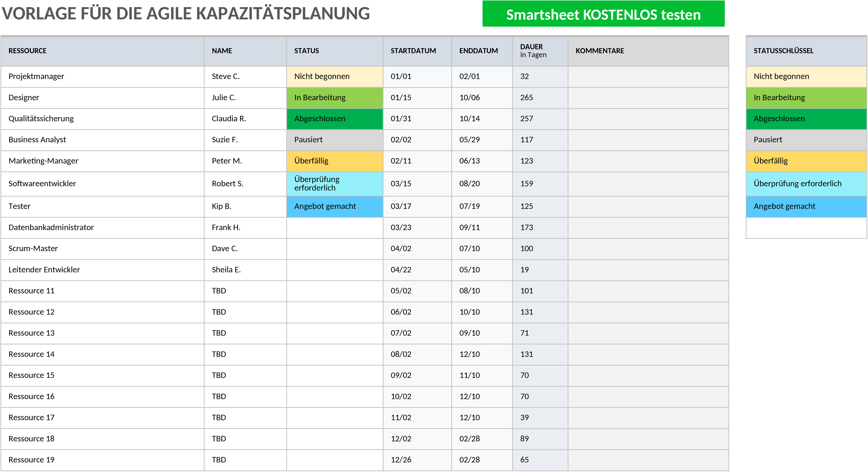Select the Dave C. name cell
This screenshot has height=472, width=868.
pyautogui.click(x=245, y=249)
